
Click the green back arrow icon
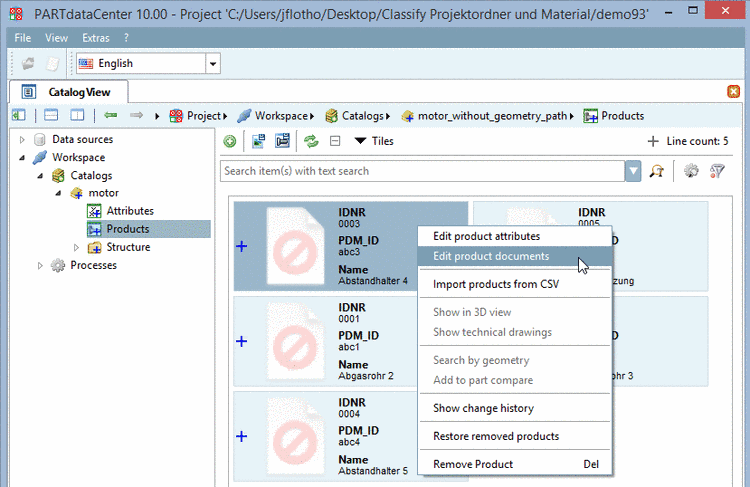(x=111, y=116)
